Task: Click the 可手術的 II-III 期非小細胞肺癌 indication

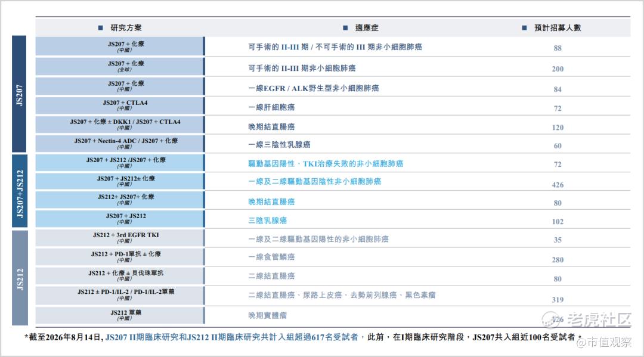Action: [x=302, y=68]
